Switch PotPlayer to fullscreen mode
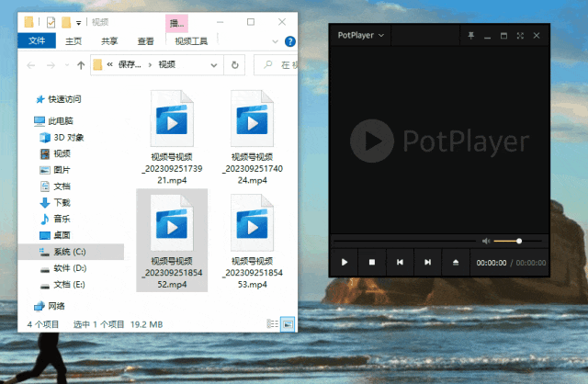The width and height of the screenshot is (588, 384). tap(520, 35)
